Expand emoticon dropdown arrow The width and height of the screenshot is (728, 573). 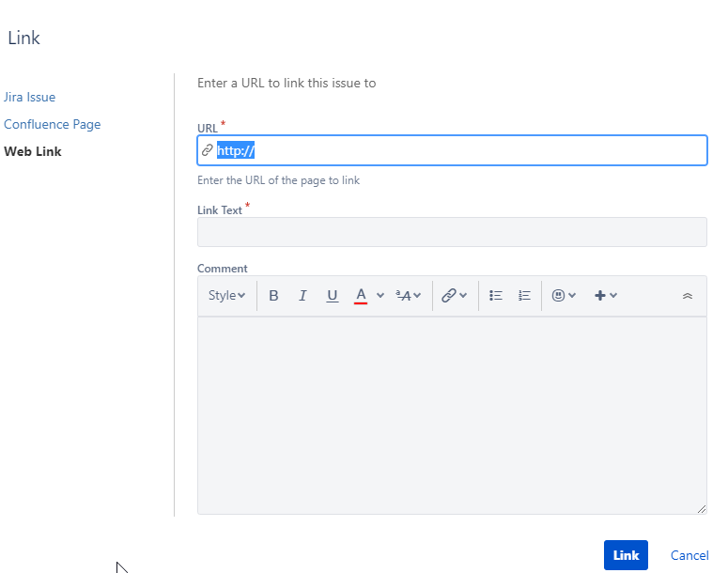tap(572, 295)
